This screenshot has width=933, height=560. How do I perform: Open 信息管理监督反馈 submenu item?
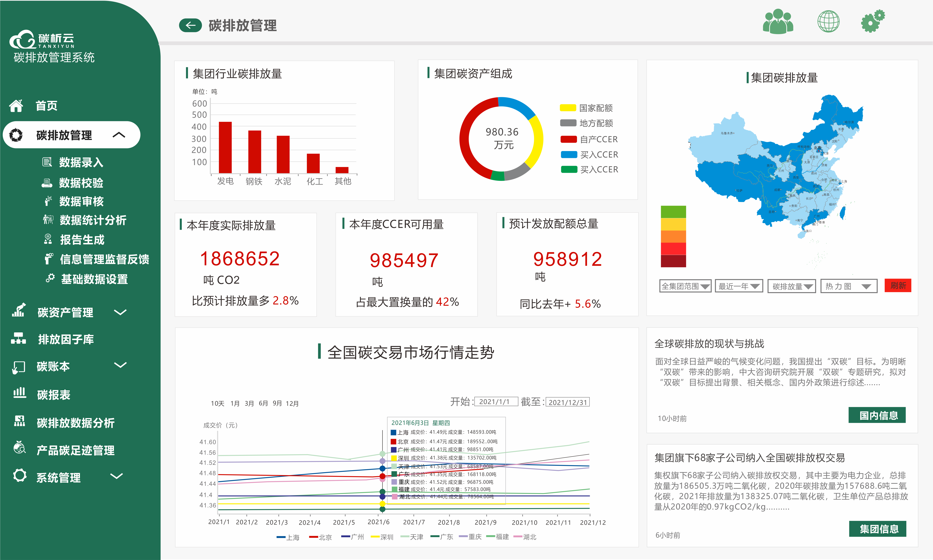tap(105, 259)
